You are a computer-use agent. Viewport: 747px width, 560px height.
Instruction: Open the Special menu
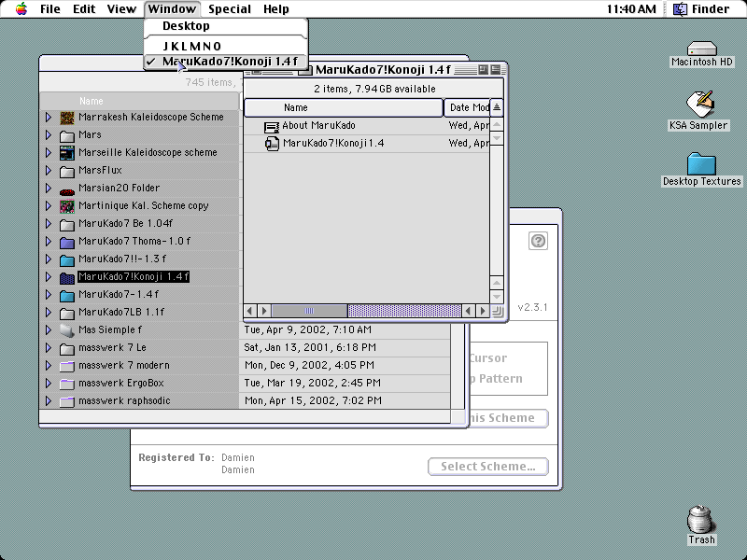coord(230,9)
